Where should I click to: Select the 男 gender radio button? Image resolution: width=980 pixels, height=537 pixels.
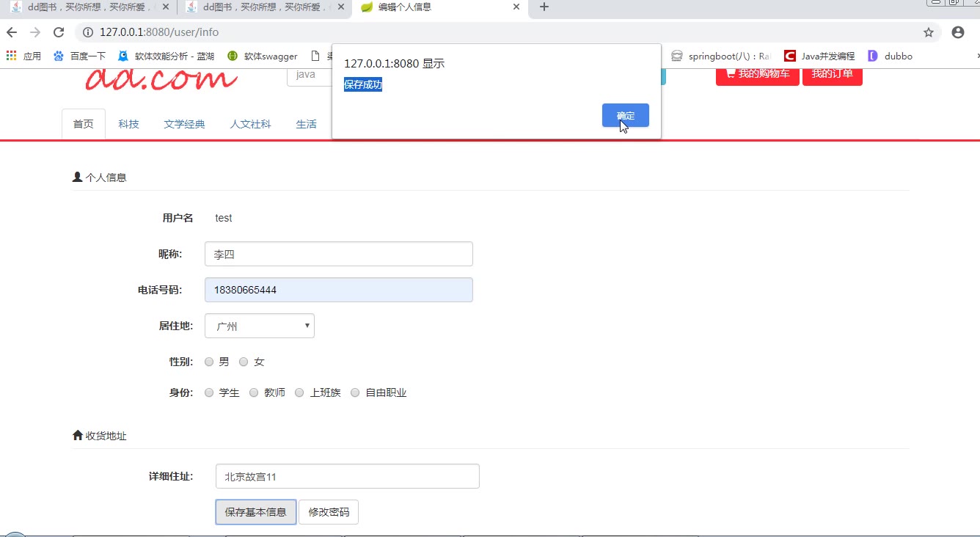click(209, 362)
